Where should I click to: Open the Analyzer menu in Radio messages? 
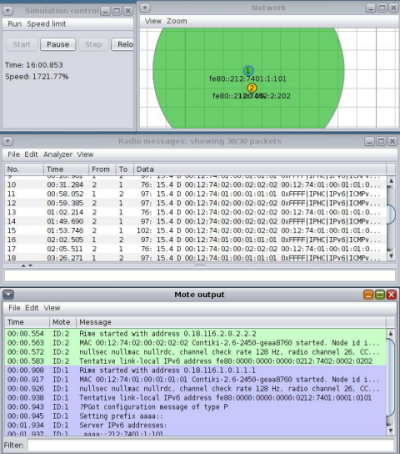[x=58, y=155]
